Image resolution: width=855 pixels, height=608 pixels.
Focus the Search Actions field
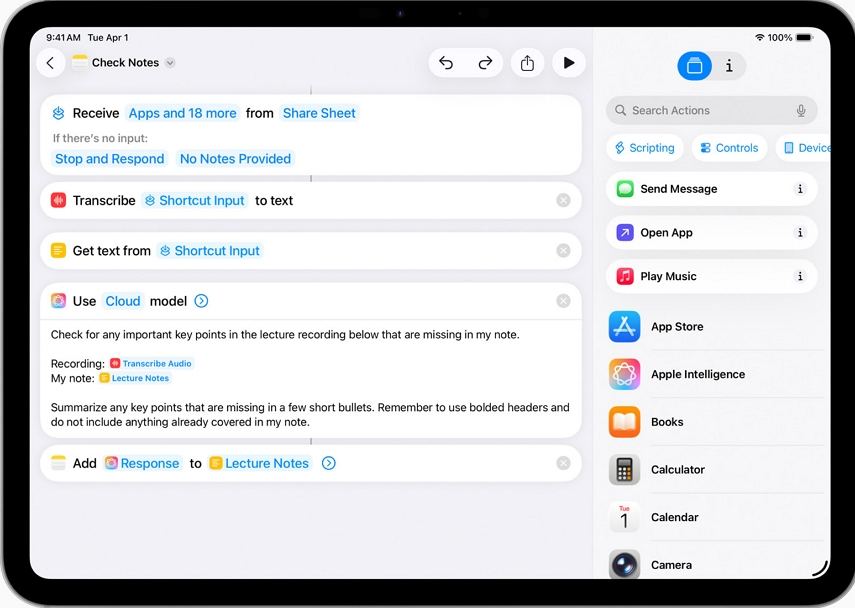[711, 111]
